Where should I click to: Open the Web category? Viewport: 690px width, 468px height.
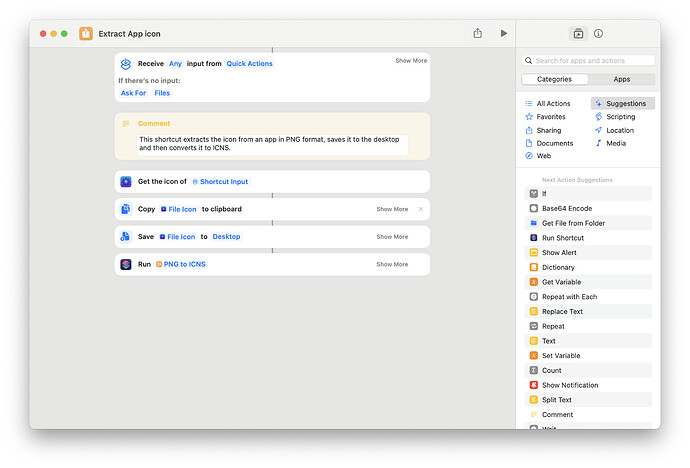(538, 156)
